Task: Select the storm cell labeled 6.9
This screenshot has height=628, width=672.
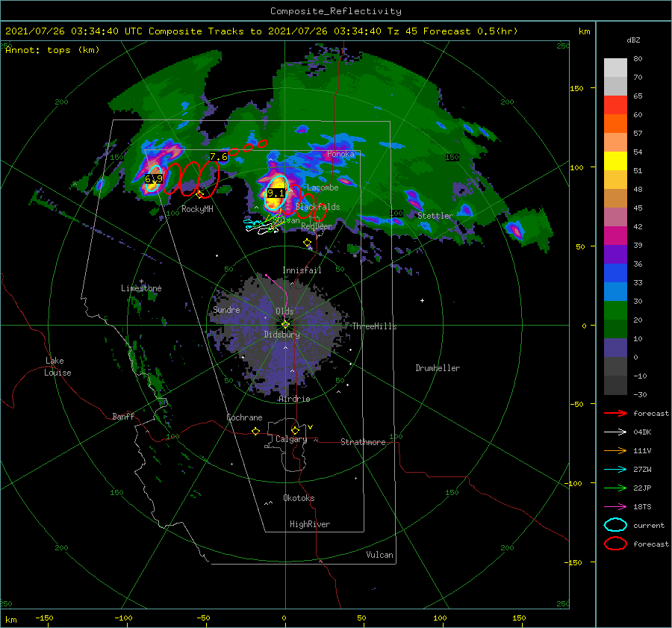Action: click(x=153, y=178)
